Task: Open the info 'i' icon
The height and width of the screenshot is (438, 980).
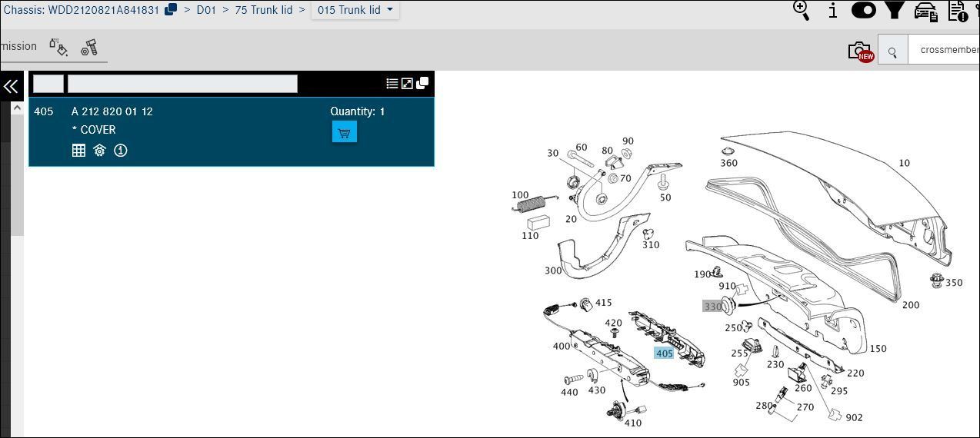Action: [833, 11]
